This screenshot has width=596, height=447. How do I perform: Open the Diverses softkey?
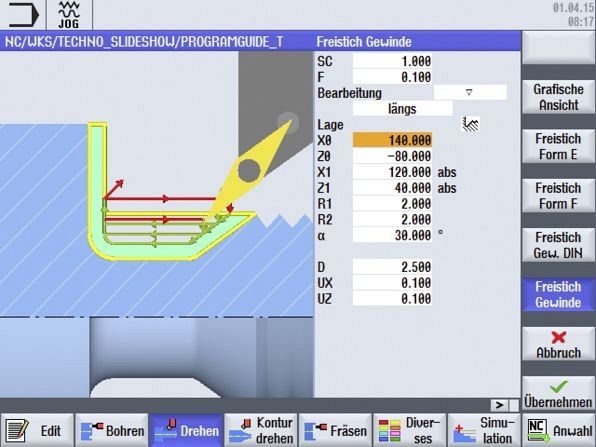(410, 430)
